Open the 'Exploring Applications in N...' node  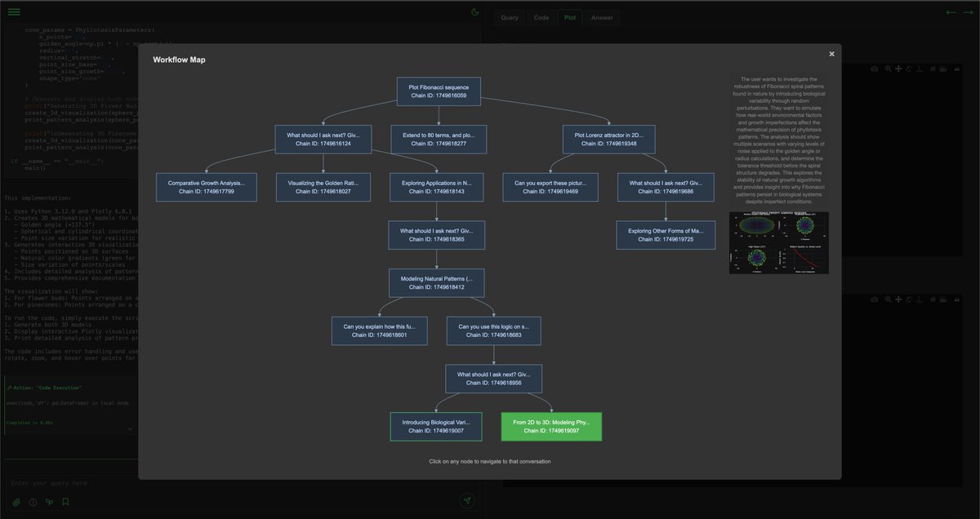tap(437, 188)
